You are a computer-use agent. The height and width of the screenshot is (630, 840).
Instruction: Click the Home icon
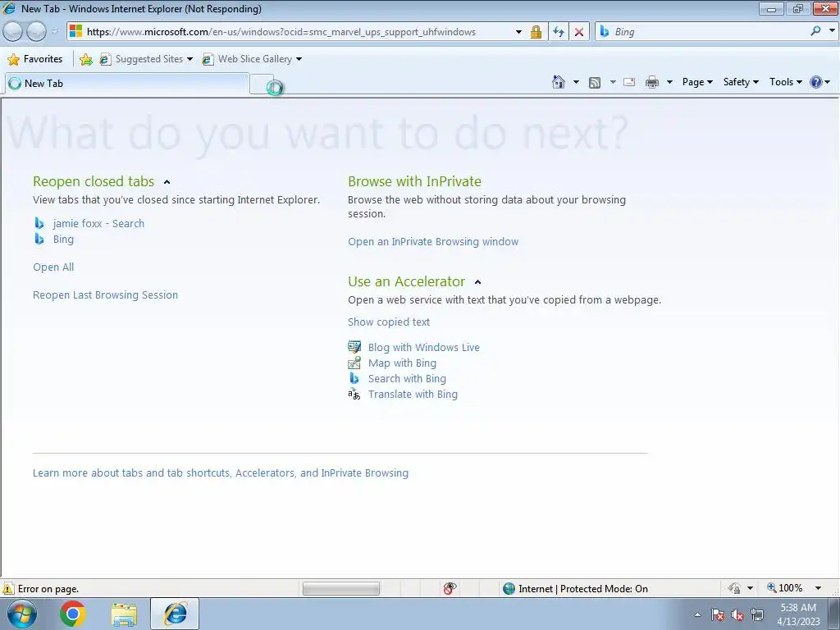[x=558, y=82]
